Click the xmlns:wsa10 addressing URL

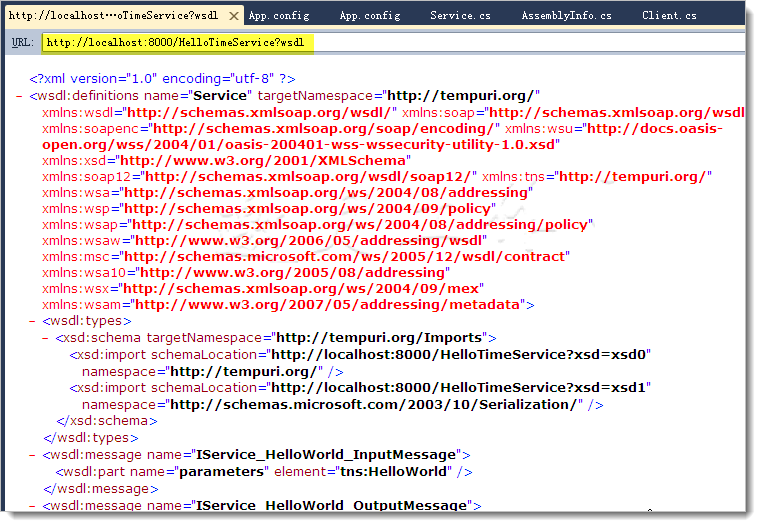pos(292,273)
